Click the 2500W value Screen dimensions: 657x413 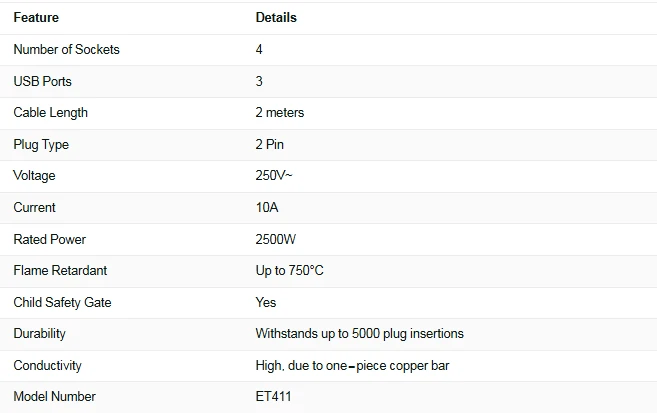coord(276,239)
